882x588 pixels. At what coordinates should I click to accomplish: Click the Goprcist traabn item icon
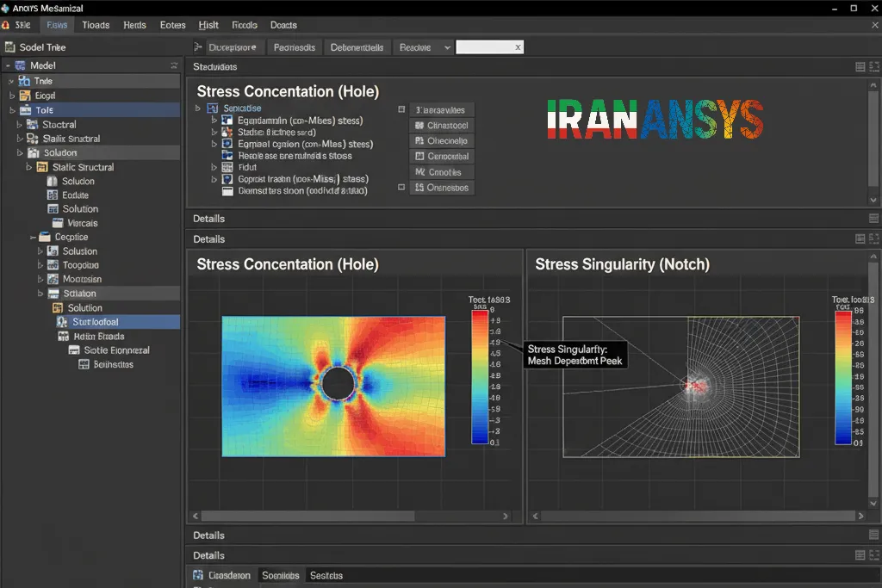pyautogui.click(x=227, y=179)
